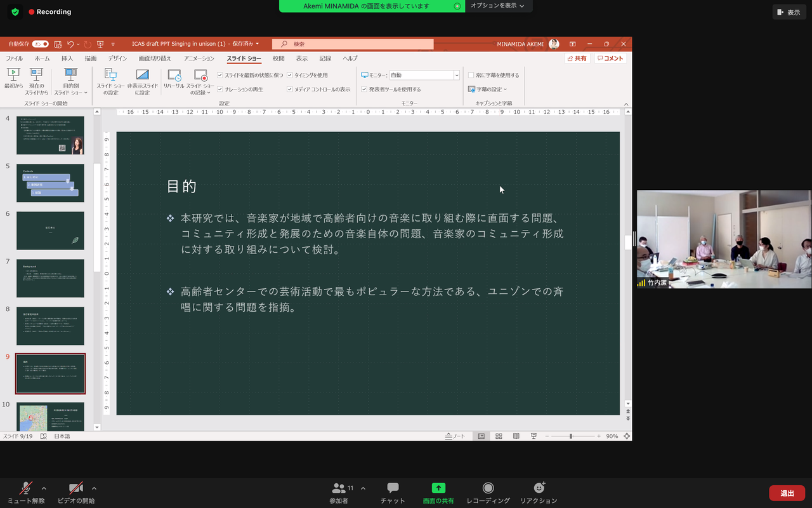
Task: Open the set up slide show icon
Action: [x=111, y=75]
